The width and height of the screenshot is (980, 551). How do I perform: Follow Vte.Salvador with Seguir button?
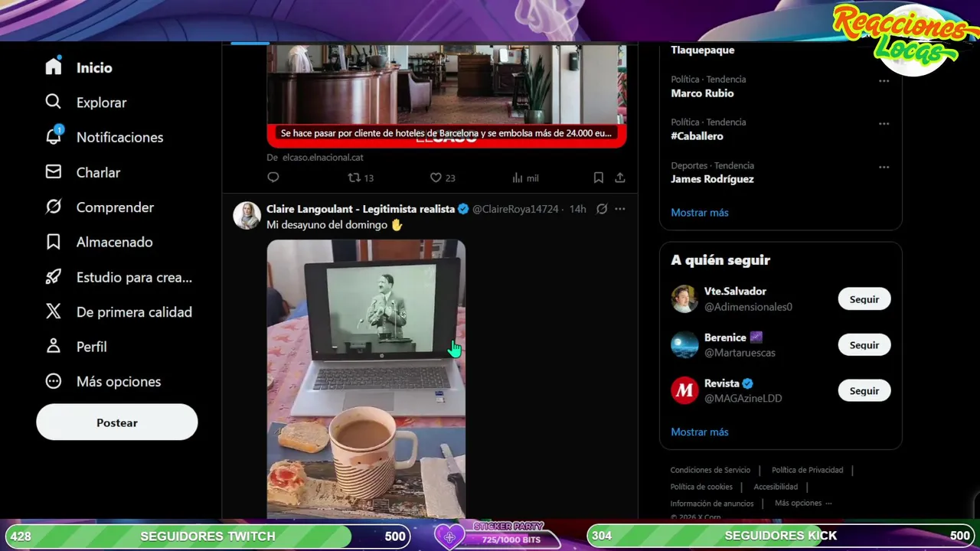click(x=864, y=299)
